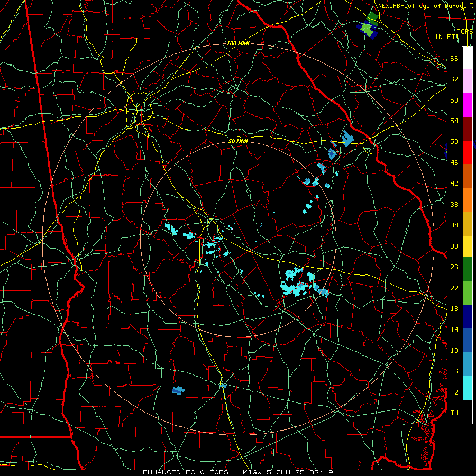Click the '100 NMI' range ring label

click(238, 43)
